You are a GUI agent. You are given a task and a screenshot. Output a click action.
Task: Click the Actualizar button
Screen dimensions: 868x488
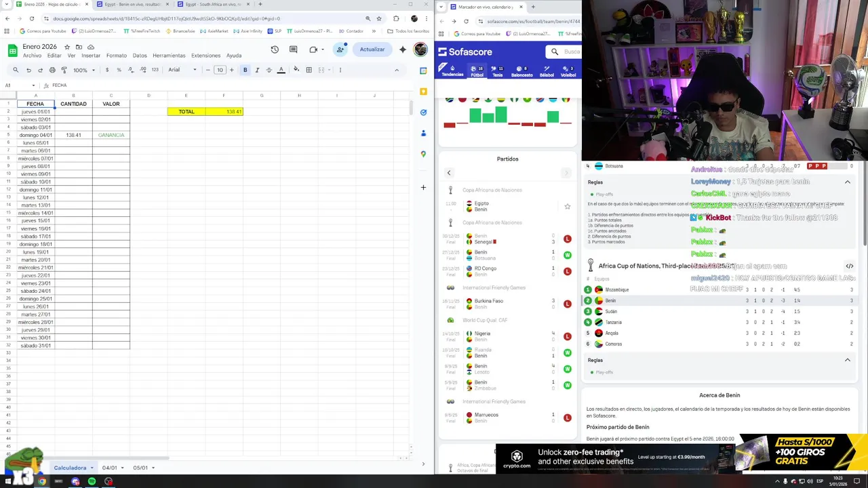tap(372, 49)
